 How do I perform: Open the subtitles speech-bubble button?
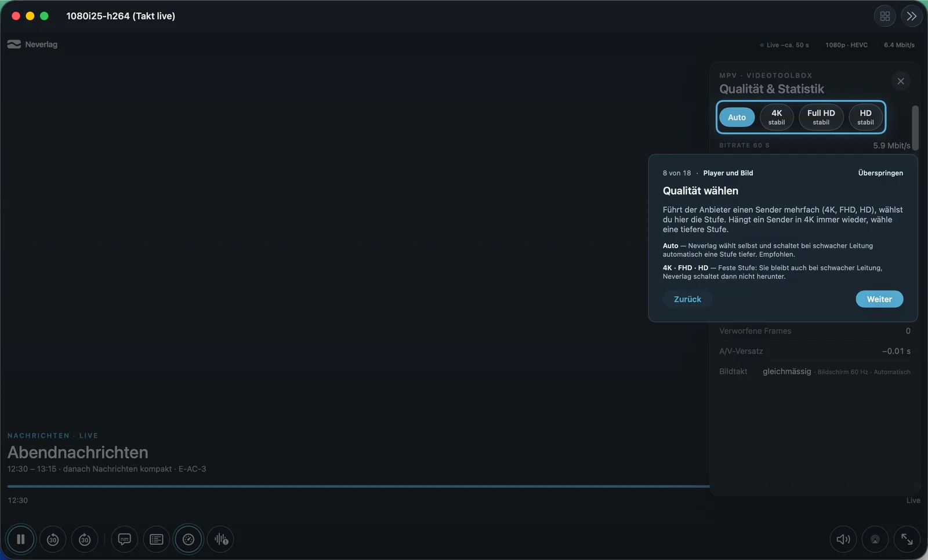click(124, 539)
